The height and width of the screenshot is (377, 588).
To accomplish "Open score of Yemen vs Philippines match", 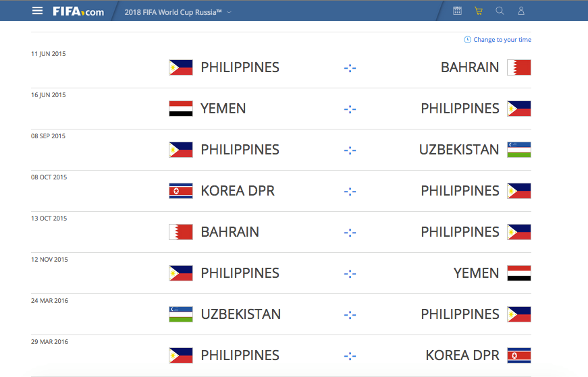I will tap(350, 109).
